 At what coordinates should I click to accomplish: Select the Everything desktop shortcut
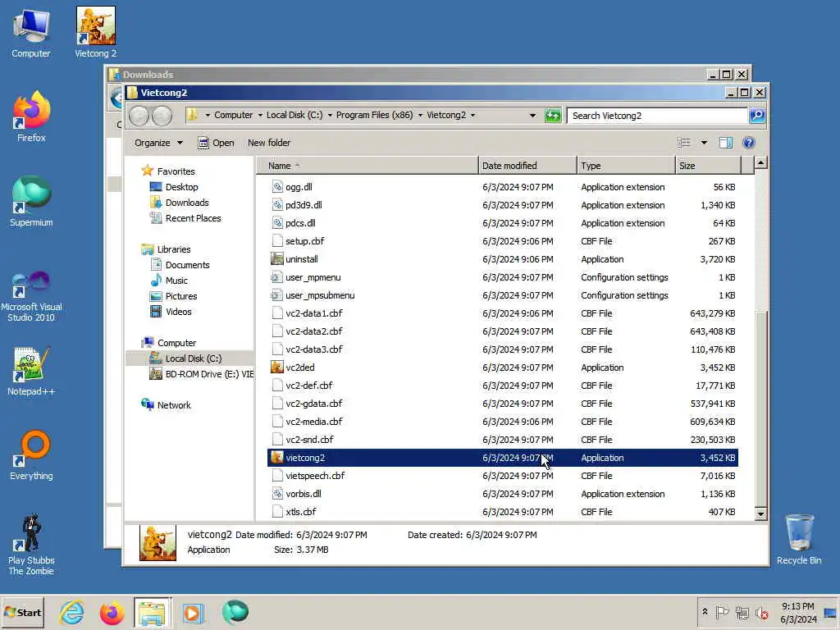pyautogui.click(x=31, y=455)
